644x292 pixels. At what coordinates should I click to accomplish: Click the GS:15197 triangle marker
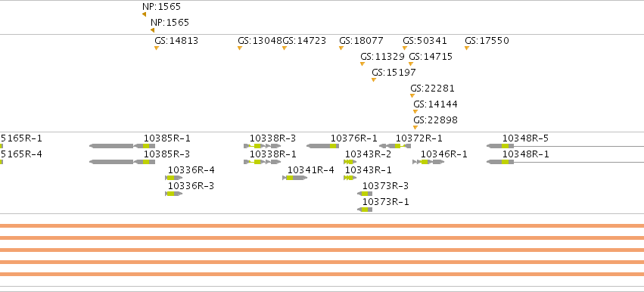[x=373, y=80]
